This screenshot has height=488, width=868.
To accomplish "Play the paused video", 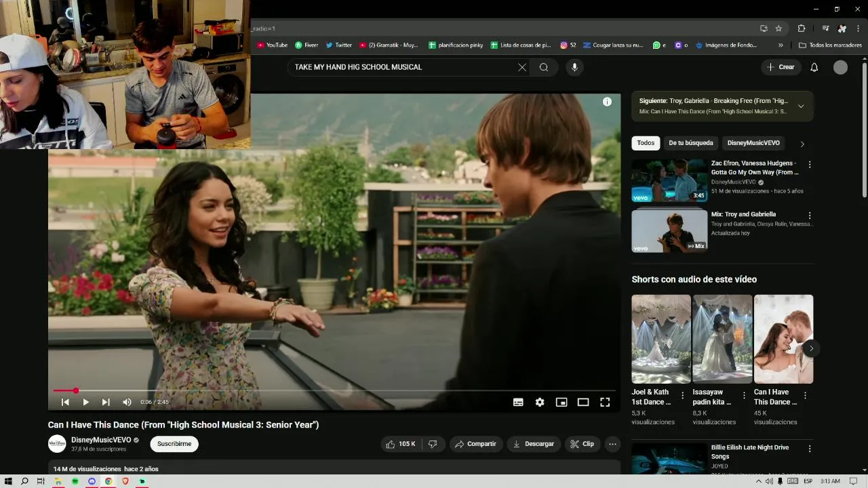I will pyautogui.click(x=85, y=402).
